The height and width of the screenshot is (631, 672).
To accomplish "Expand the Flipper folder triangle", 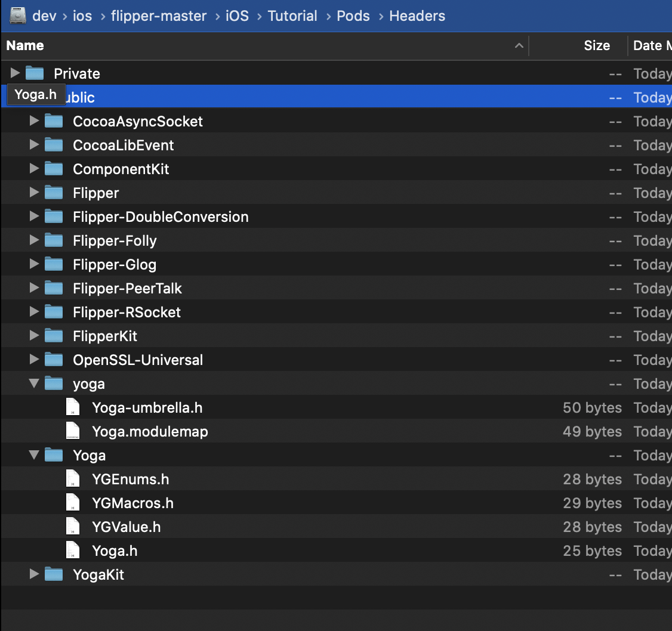I will (x=34, y=192).
